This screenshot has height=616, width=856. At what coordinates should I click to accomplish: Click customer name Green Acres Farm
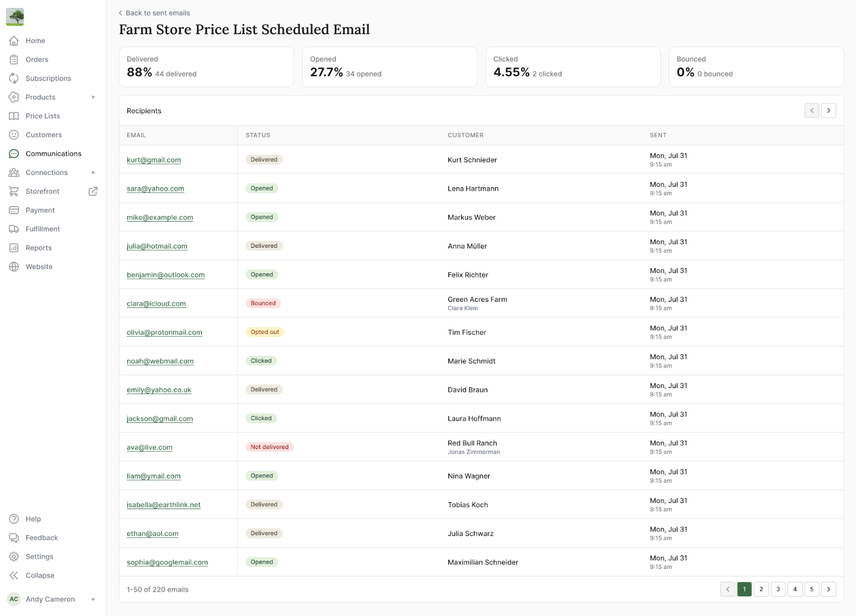(477, 300)
